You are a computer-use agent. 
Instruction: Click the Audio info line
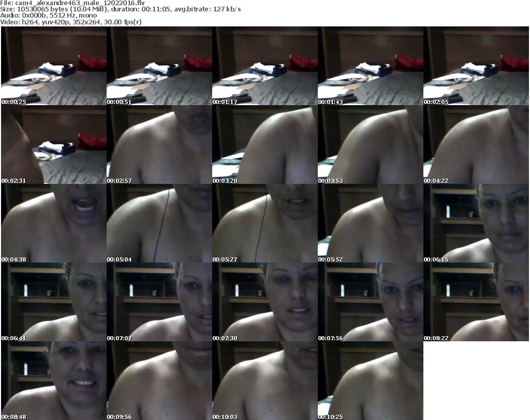click(x=48, y=16)
